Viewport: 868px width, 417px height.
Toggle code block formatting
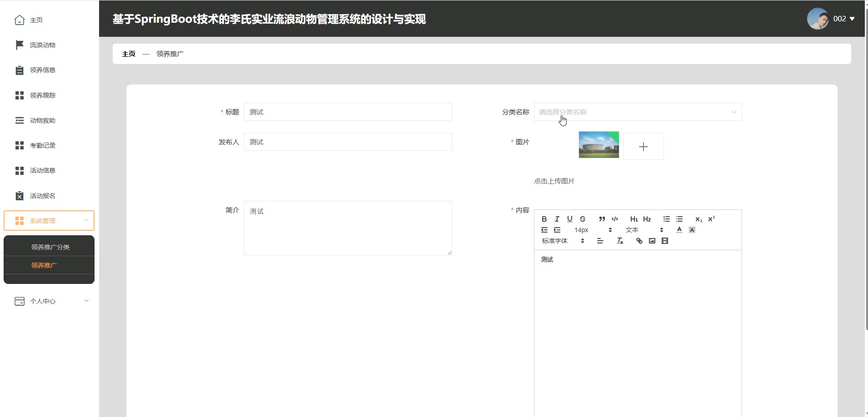tap(614, 219)
